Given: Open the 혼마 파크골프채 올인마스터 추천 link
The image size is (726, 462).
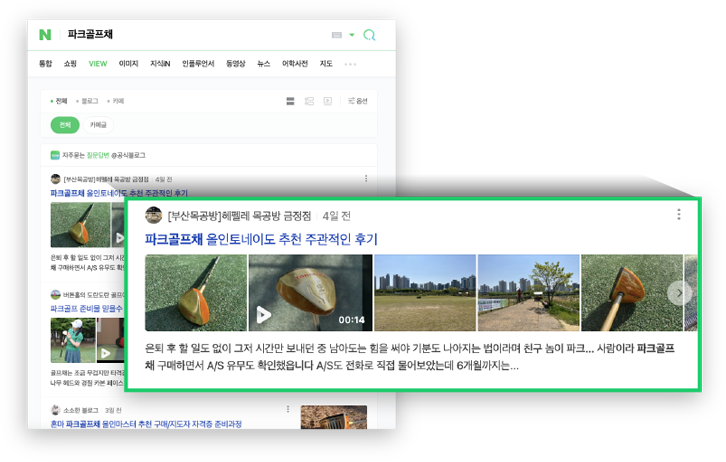Looking at the screenshot, I should click(x=146, y=424).
